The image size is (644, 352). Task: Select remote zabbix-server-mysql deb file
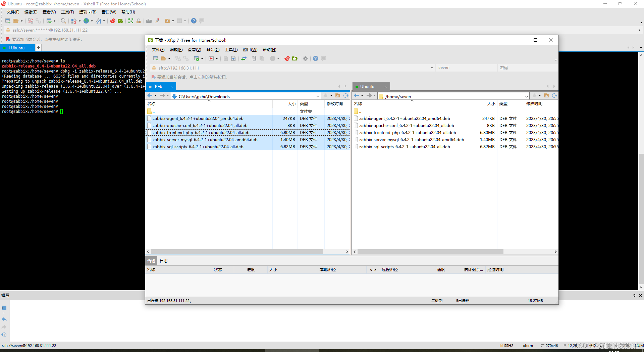point(411,139)
